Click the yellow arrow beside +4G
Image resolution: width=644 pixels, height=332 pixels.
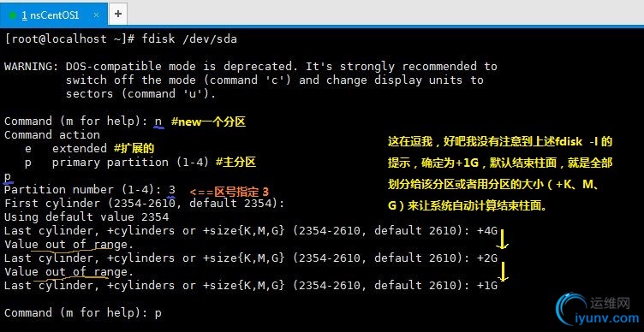502,240
